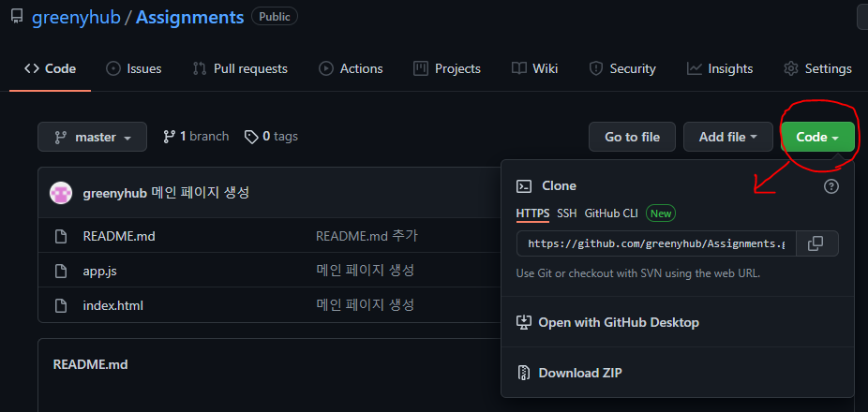Click the file icon next to app.js
Viewport: 868px width, 412px height.
[x=61, y=271]
